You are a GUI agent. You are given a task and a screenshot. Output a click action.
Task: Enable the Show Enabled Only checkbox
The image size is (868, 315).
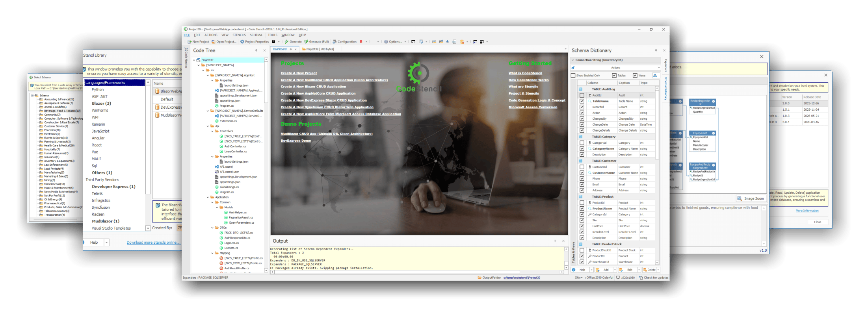point(573,76)
